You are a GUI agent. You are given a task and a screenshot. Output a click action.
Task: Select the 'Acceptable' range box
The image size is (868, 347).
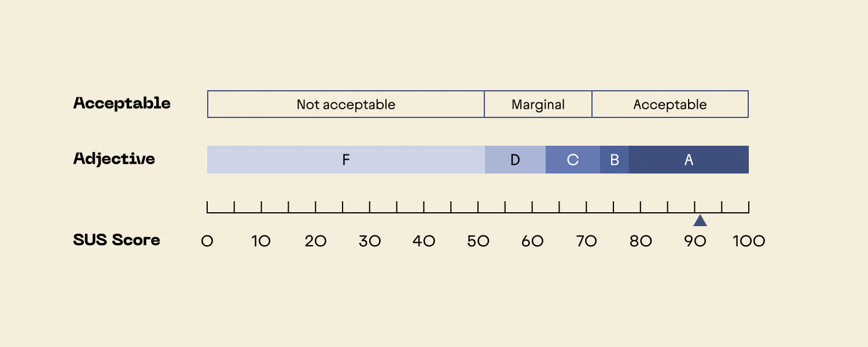(670, 104)
